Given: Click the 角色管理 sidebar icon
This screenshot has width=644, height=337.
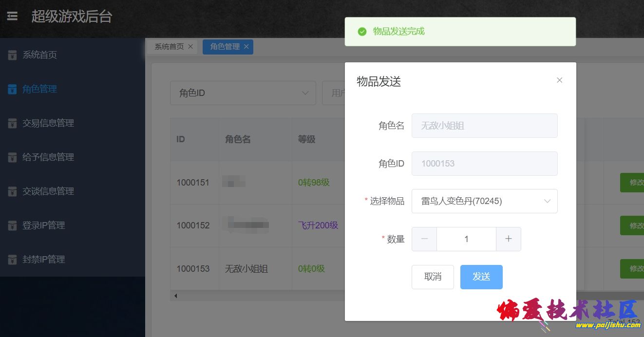Looking at the screenshot, I should click(x=12, y=89).
